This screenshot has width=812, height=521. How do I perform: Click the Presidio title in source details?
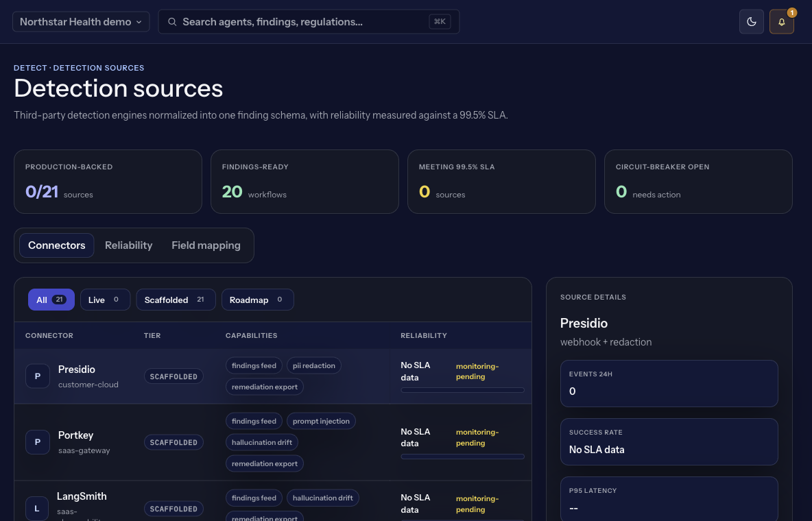[584, 323]
